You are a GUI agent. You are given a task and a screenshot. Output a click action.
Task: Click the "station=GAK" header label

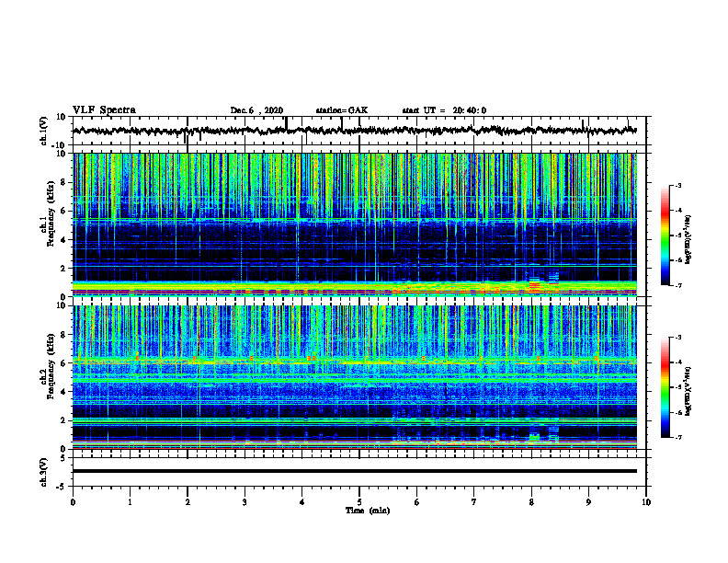(x=342, y=110)
